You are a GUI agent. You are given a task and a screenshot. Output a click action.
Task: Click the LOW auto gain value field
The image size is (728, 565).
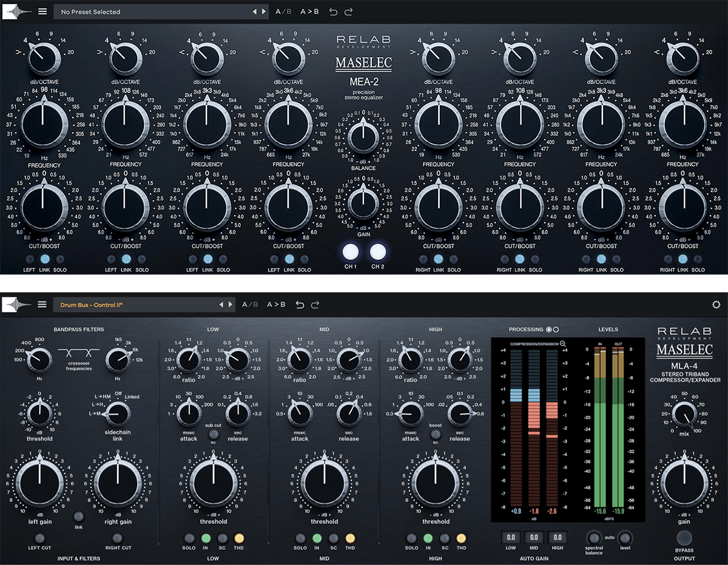pos(511,538)
